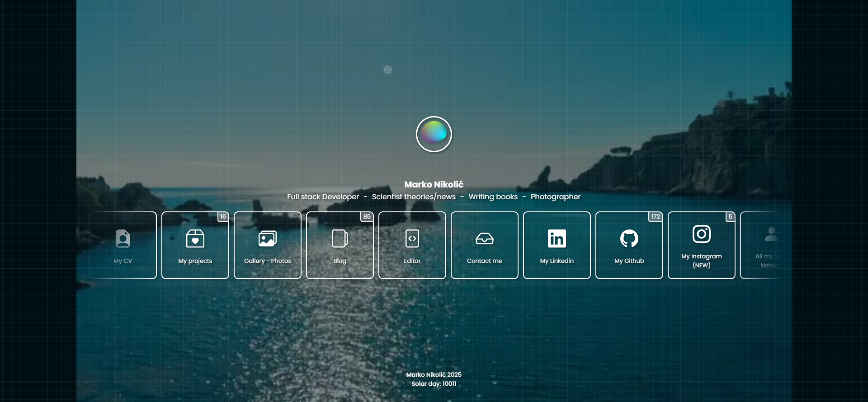Click the small circle above the avatar
The height and width of the screenshot is (402, 868).
tap(387, 70)
